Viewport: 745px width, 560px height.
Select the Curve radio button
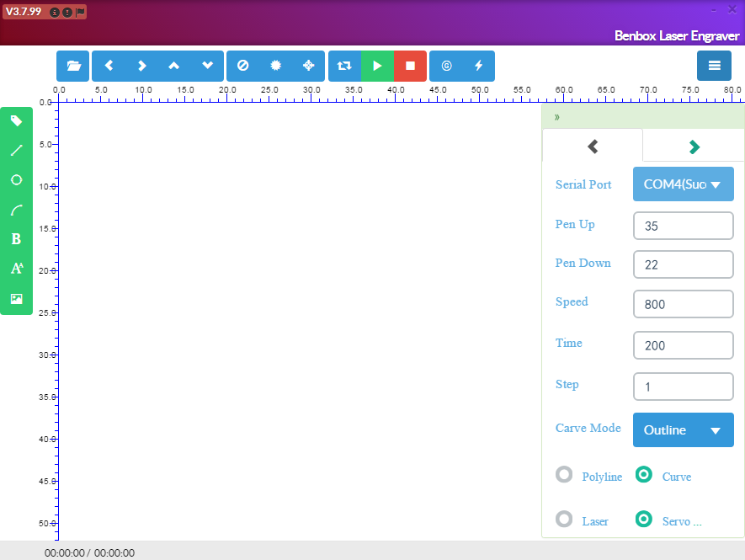click(644, 474)
